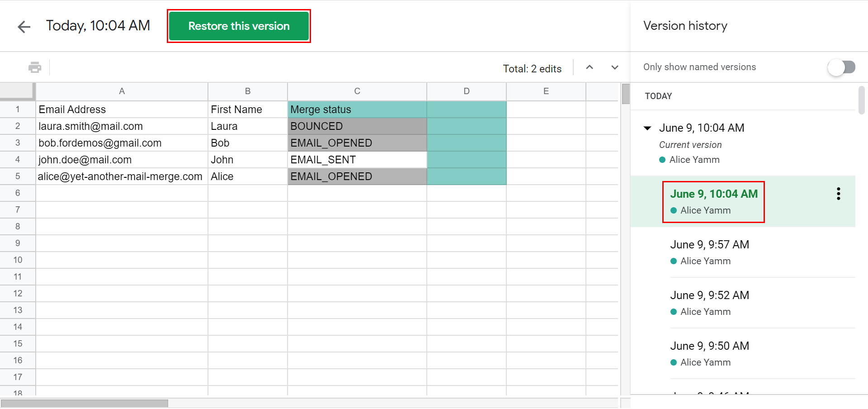868x409 pixels.
Task: Collapse the June 9, 10:04 AM version group
Action: coord(648,128)
